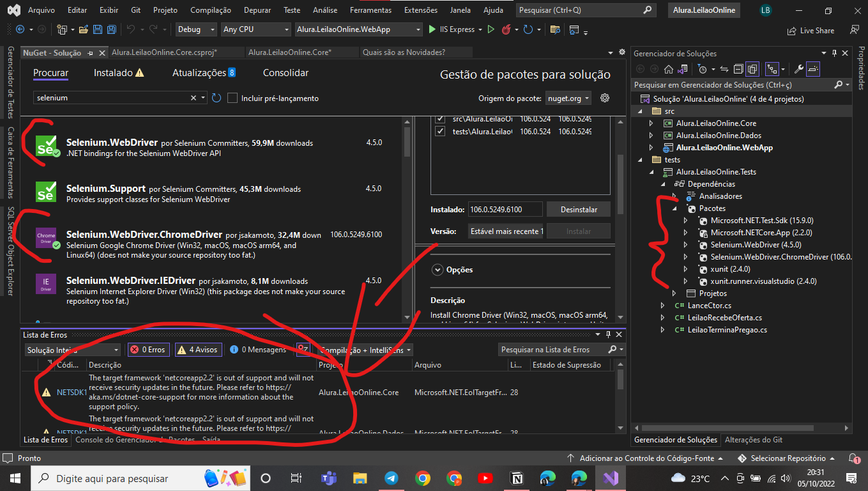Switch to Consolidar tab in NuGet
The image size is (868, 491).
pos(286,73)
